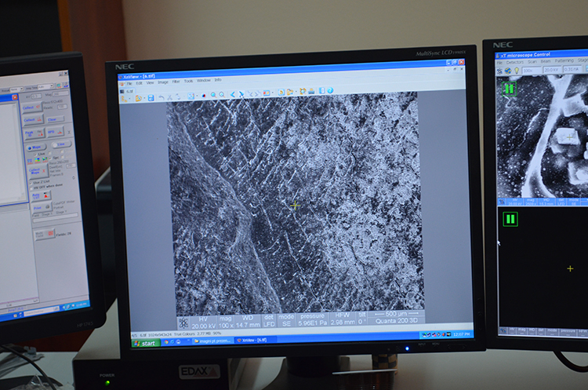Open the Filter menu in XnView
The width and height of the screenshot is (588, 390).
tap(176, 82)
